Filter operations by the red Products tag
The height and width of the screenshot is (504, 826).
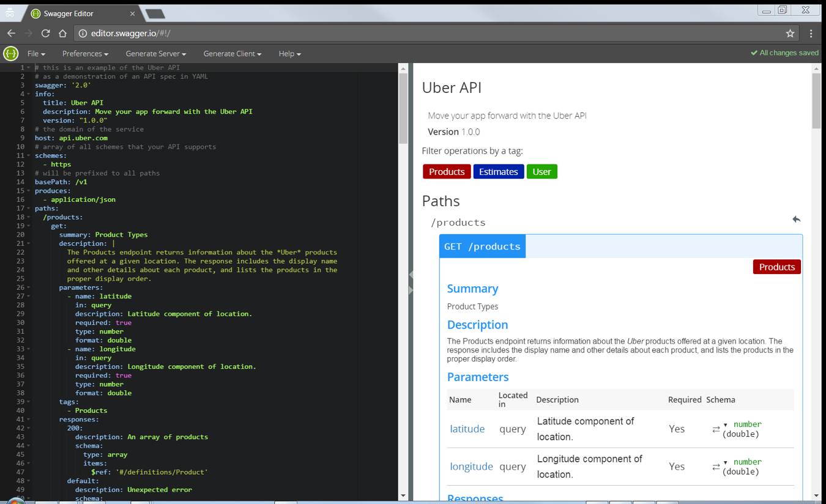[x=447, y=172]
